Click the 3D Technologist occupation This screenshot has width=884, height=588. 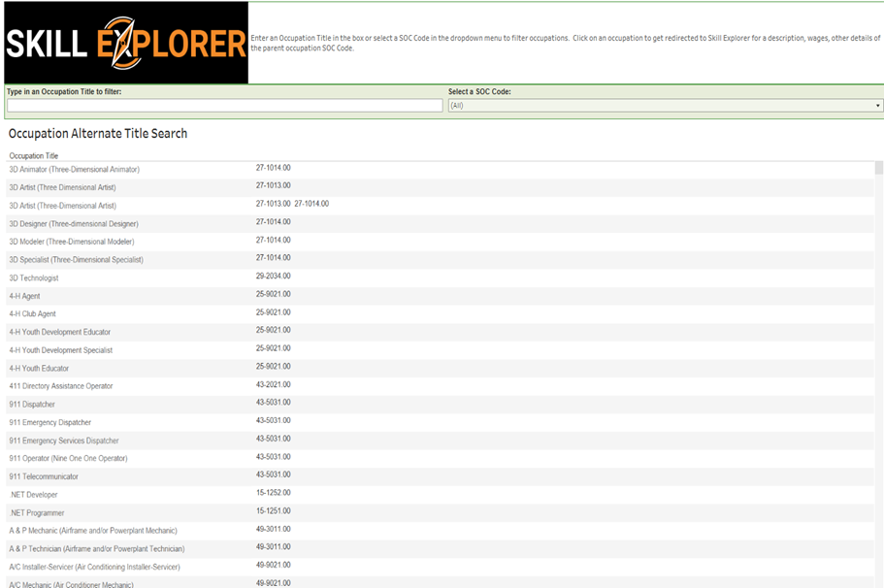pyautogui.click(x=34, y=278)
